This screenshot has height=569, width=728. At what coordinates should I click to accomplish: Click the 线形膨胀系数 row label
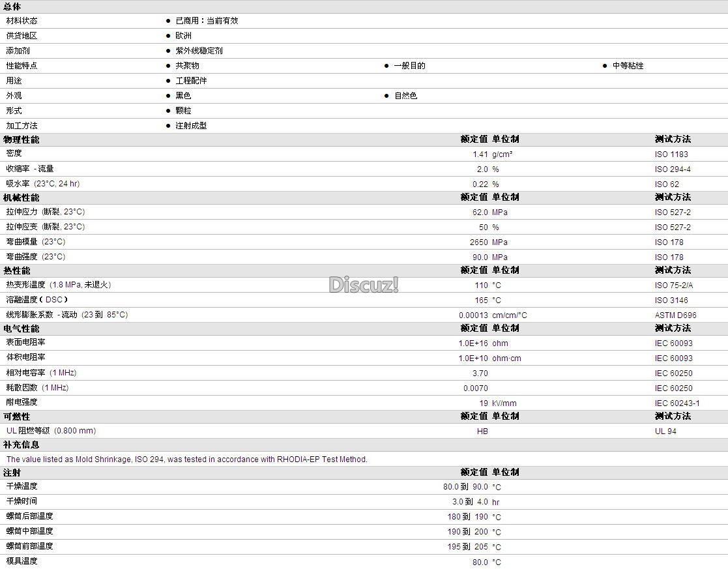67,315
